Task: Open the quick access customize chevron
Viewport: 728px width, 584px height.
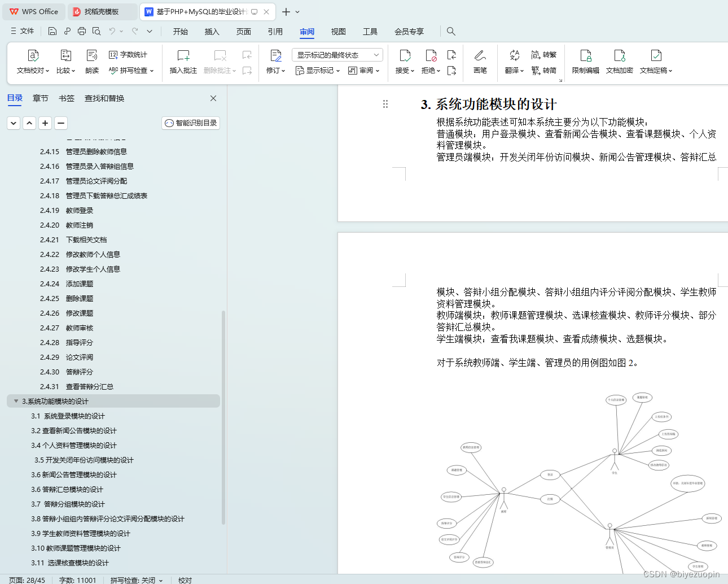Action: click(150, 31)
